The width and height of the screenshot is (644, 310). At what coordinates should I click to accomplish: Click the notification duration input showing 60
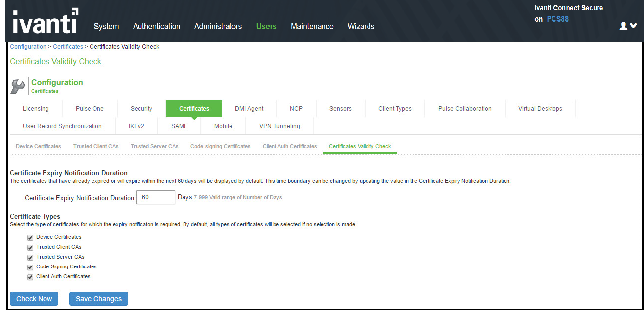tap(155, 197)
